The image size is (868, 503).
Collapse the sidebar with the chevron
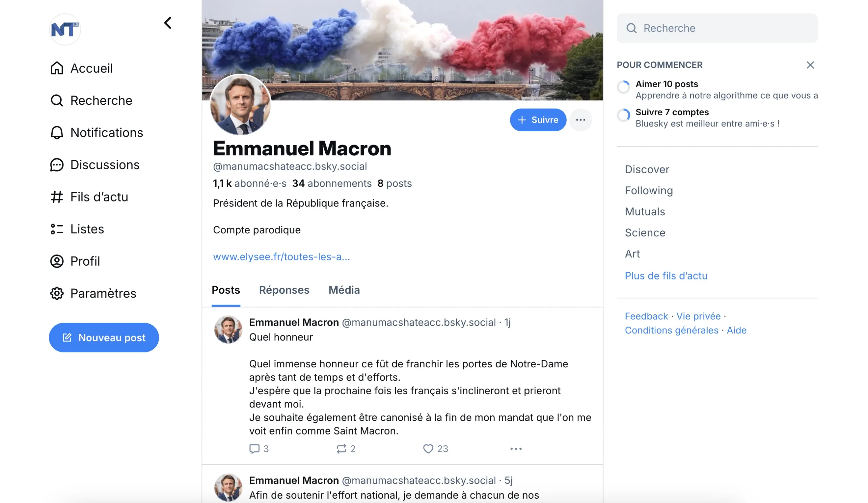(x=168, y=23)
